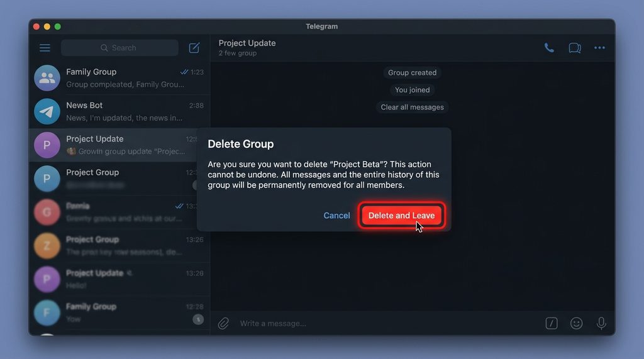The height and width of the screenshot is (359, 644).
Task: Open the Project Update chat header title
Action: coord(247,43)
